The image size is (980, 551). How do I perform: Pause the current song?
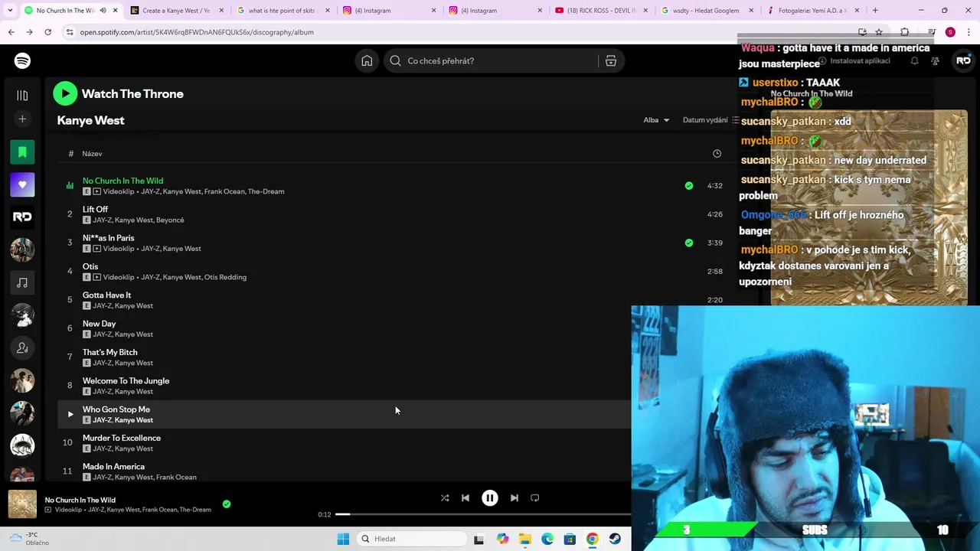pos(489,497)
